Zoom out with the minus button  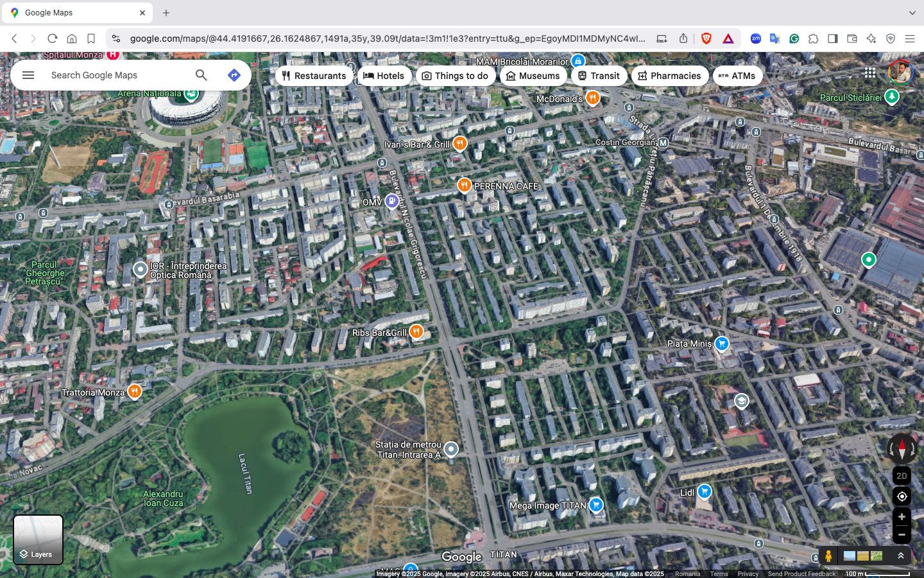[902, 534]
